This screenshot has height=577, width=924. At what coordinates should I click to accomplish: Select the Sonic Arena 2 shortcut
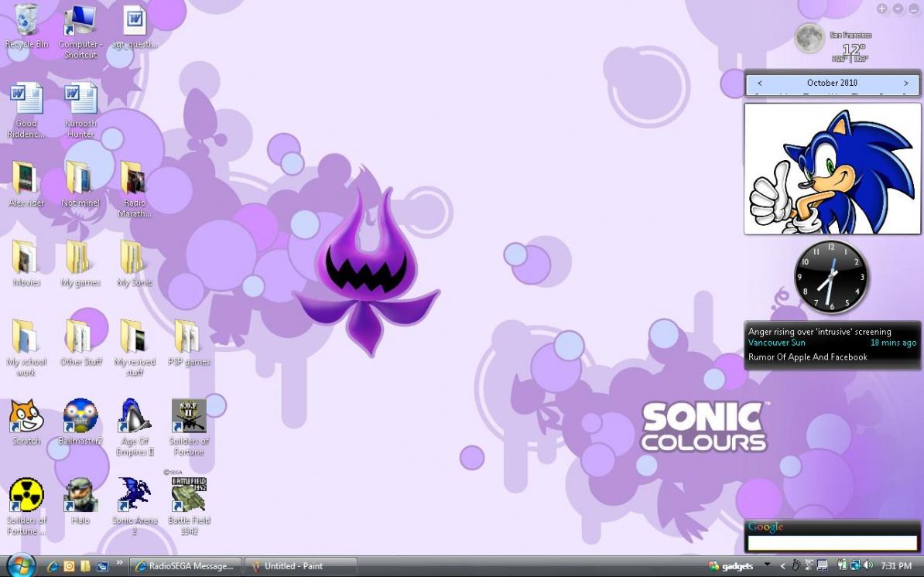pyautogui.click(x=135, y=507)
